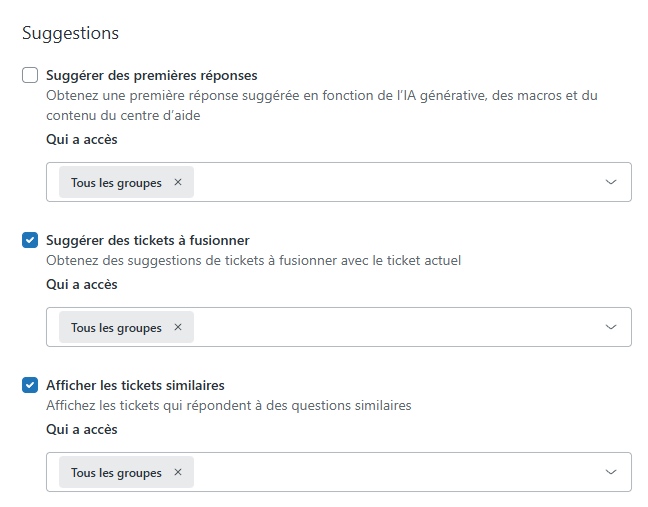
Task: Select Tous les groupes chip in first access field
Action: pyautogui.click(x=116, y=183)
